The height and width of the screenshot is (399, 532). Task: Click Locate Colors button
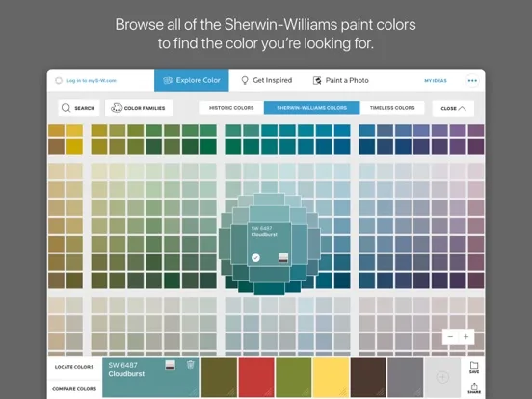click(74, 367)
